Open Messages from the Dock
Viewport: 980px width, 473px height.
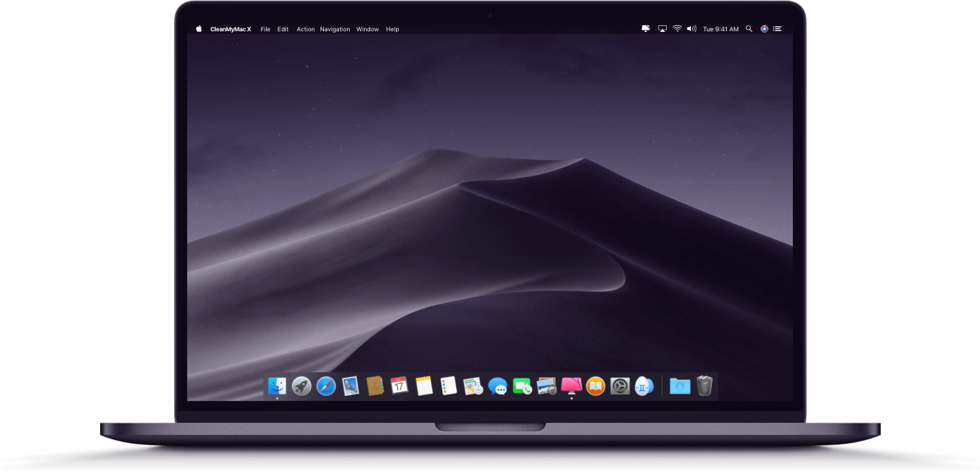[497, 387]
